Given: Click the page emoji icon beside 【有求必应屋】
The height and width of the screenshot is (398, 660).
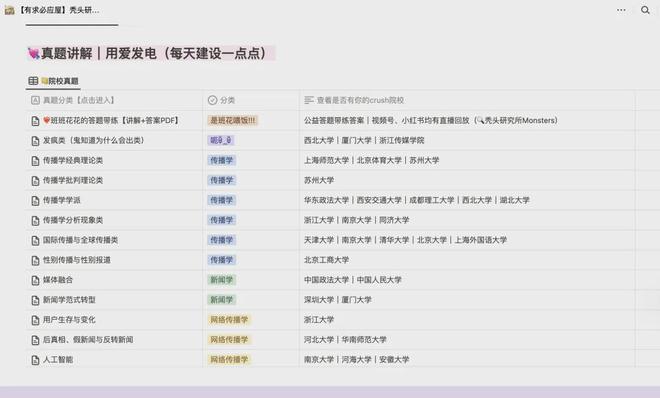Looking at the screenshot, I should [9, 10].
